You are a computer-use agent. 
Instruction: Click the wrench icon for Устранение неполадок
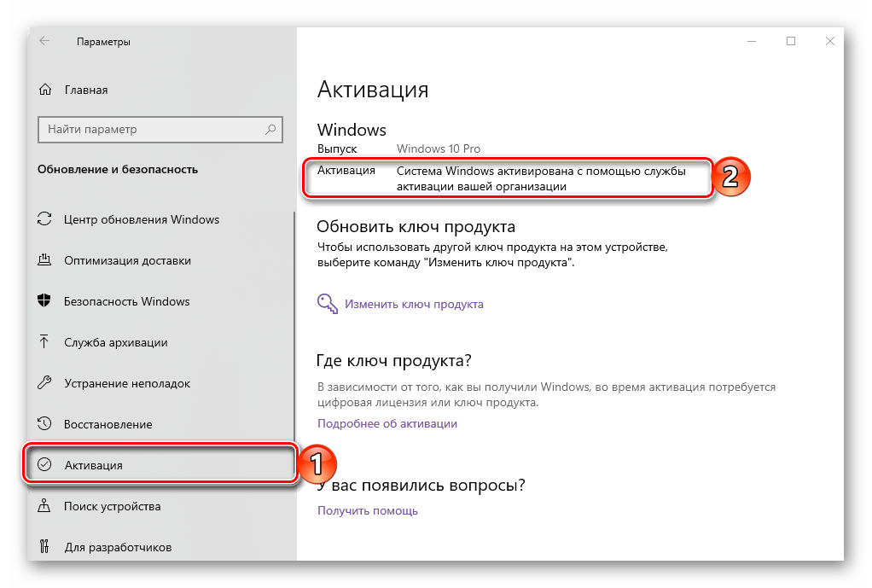click(x=44, y=382)
